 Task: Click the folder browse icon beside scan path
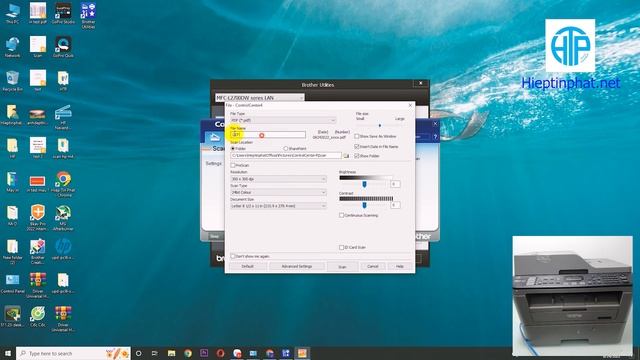click(346, 156)
